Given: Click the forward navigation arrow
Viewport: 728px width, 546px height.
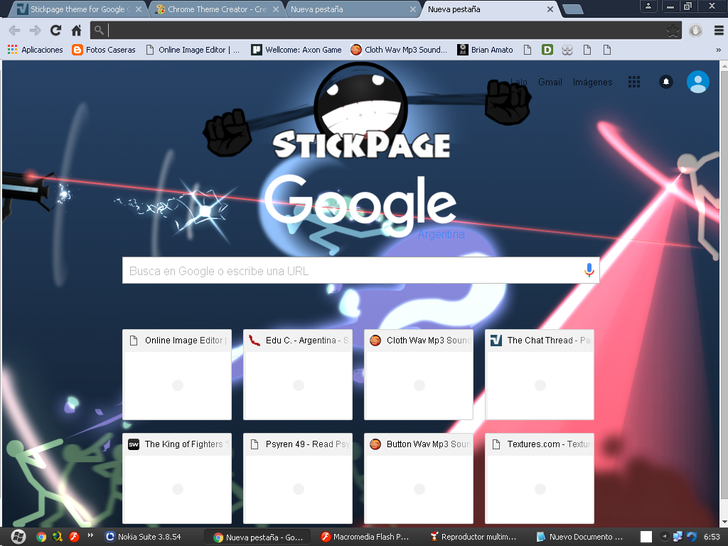Looking at the screenshot, I should click(35, 31).
